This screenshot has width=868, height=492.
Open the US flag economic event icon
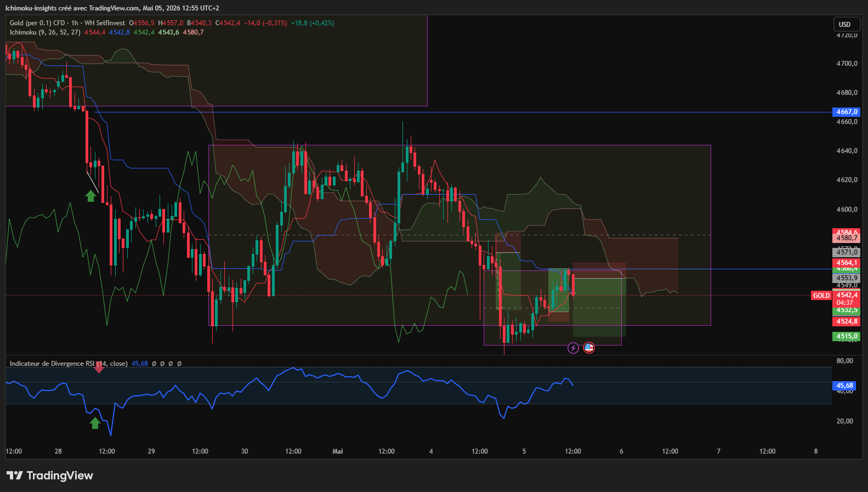click(589, 348)
